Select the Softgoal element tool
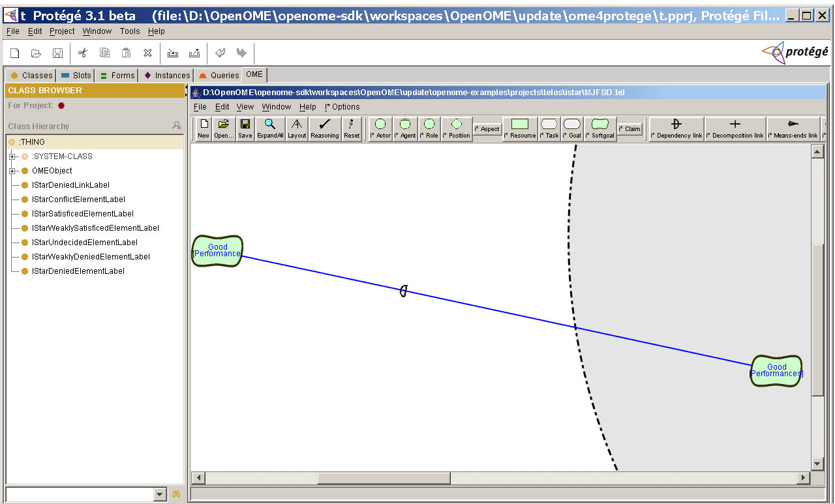 [x=599, y=128]
